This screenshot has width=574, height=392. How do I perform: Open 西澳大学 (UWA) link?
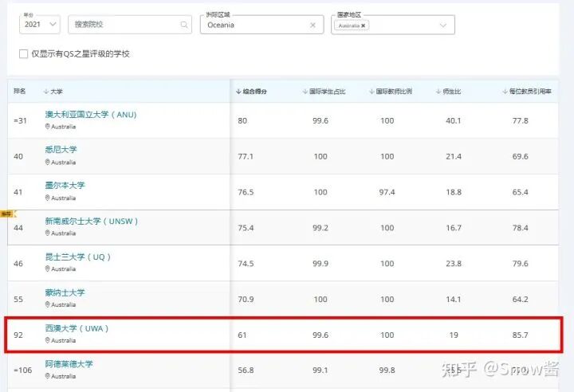point(77,328)
